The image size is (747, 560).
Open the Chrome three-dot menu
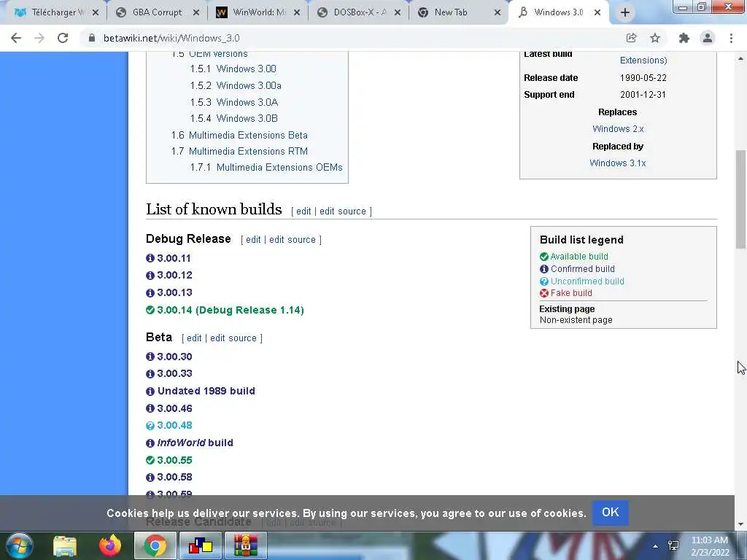point(731,38)
